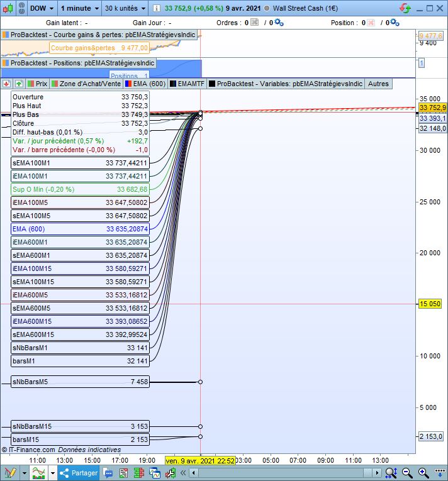Click the drawing tools pencil icon
Image resolution: width=448 pixels, height=481 pixels.
[9, 473]
